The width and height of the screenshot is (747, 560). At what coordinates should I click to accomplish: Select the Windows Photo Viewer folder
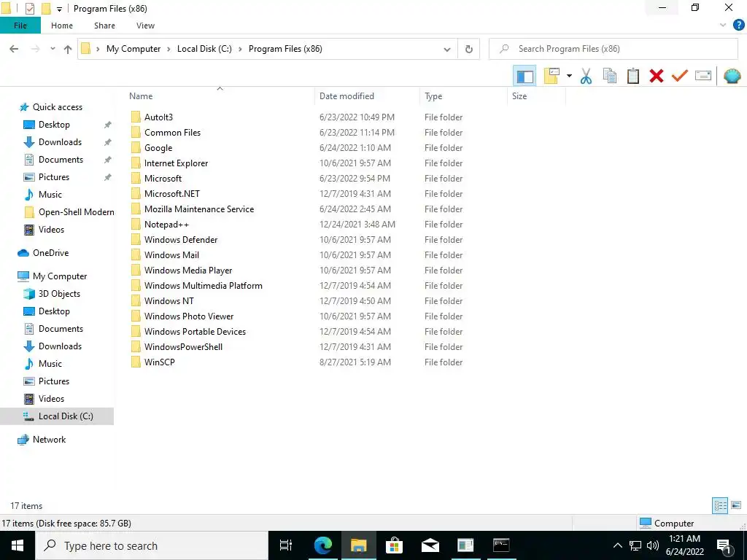189,316
